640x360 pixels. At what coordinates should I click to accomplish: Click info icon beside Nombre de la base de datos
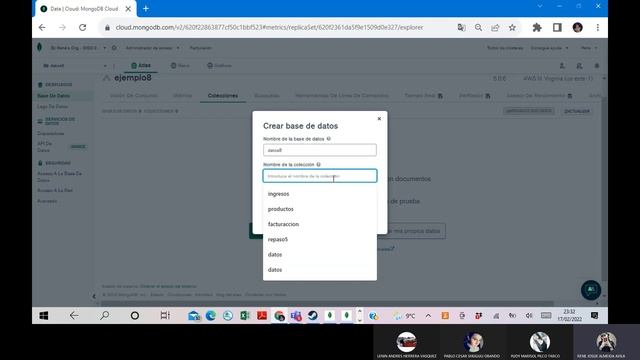pos(329,139)
